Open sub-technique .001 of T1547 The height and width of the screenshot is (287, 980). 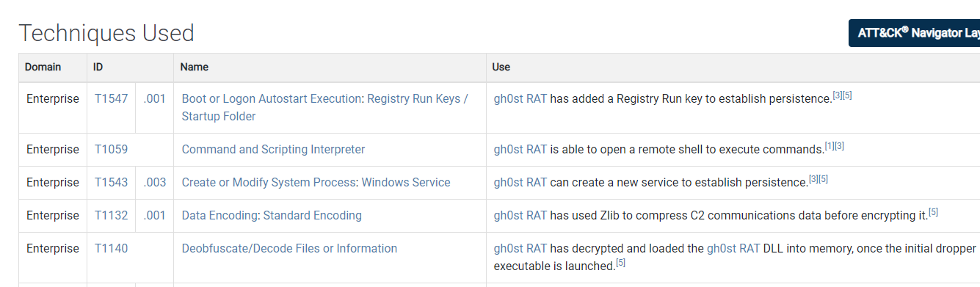pos(155,98)
